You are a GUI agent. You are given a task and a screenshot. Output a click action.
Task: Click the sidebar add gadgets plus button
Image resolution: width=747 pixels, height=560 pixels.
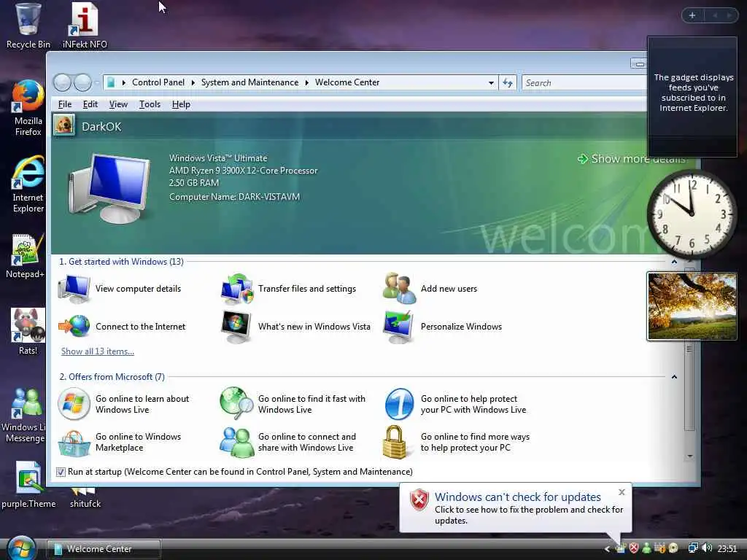(x=692, y=15)
